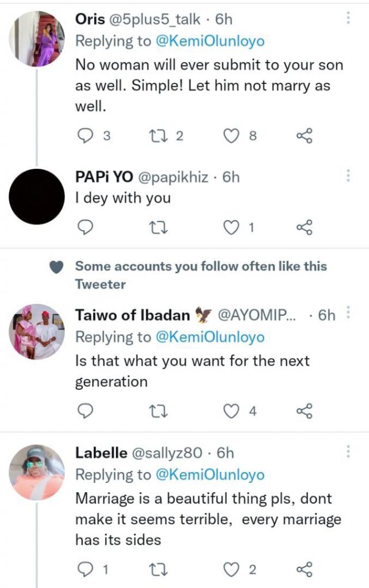Viewport: 369px width, 588px height.
Task: Share PAPi YO's tweet
Action: tap(304, 228)
